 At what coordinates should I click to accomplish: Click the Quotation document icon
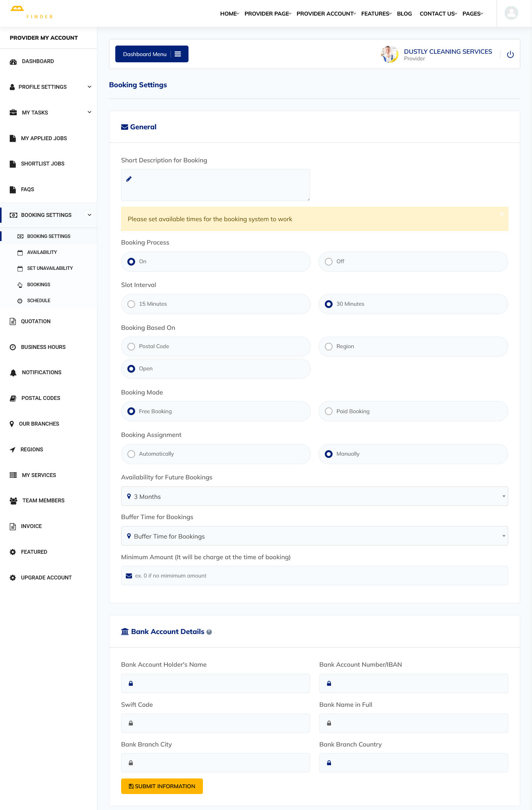13,321
